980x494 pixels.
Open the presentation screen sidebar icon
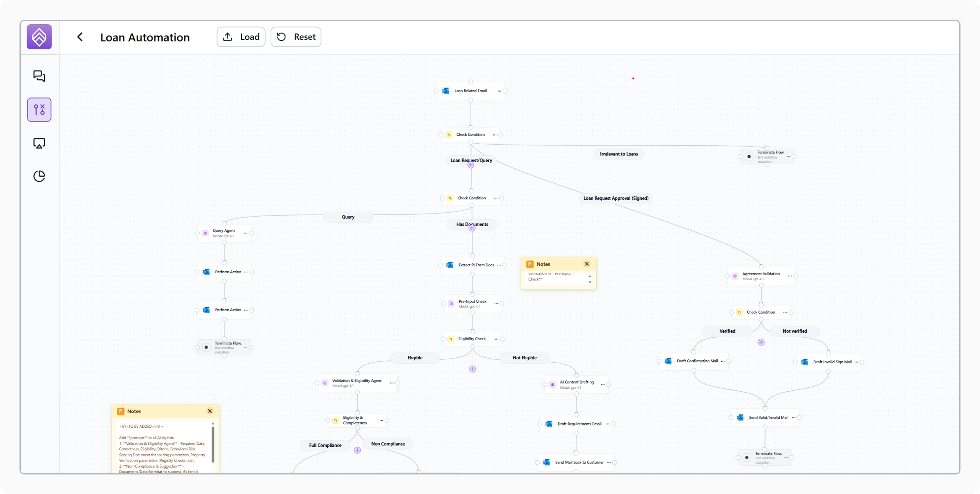39,143
